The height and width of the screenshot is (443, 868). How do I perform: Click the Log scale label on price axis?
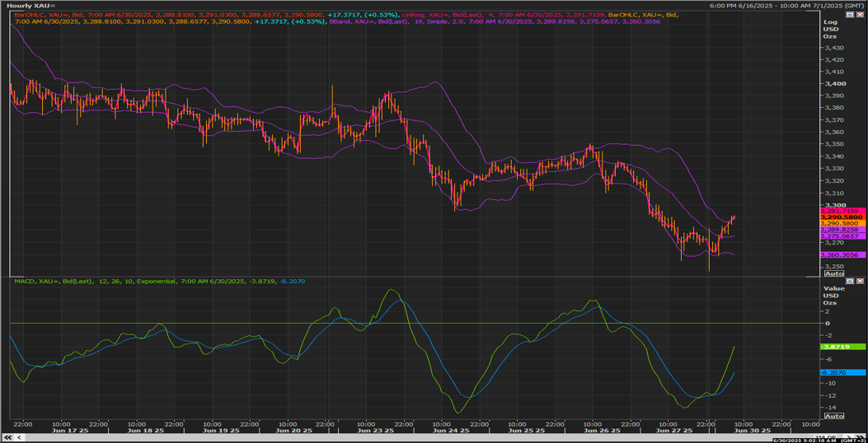click(831, 22)
